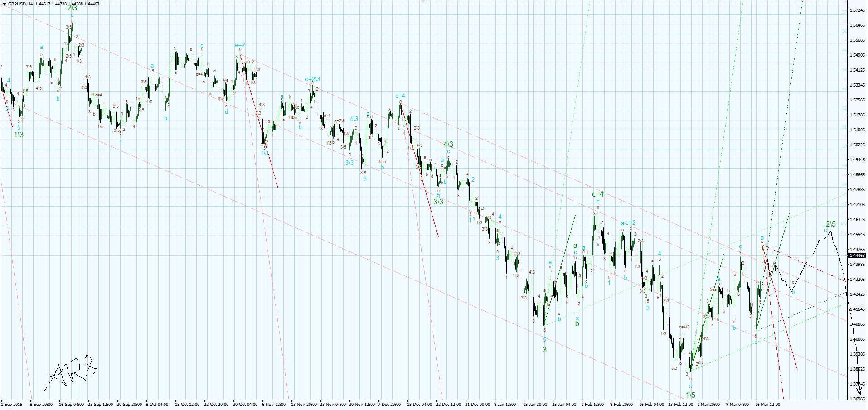Click the 1.36965 price scale value
Screen dimensions: 868x410
coord(857,399)
